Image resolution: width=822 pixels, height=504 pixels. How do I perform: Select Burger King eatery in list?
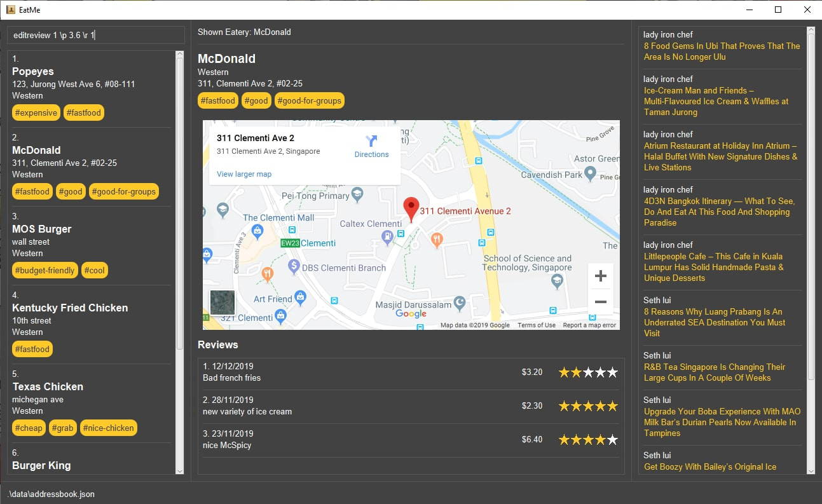[x=92, y=460]
